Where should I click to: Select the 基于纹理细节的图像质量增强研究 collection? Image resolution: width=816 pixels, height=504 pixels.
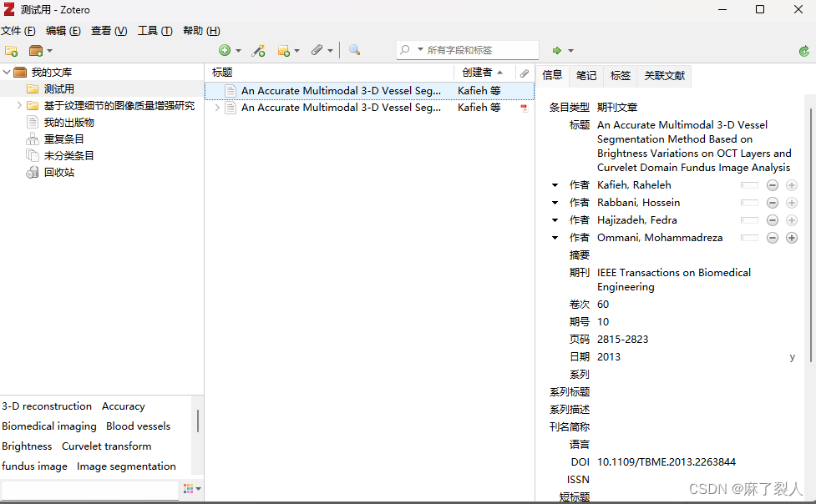click(x=119, y=106)
